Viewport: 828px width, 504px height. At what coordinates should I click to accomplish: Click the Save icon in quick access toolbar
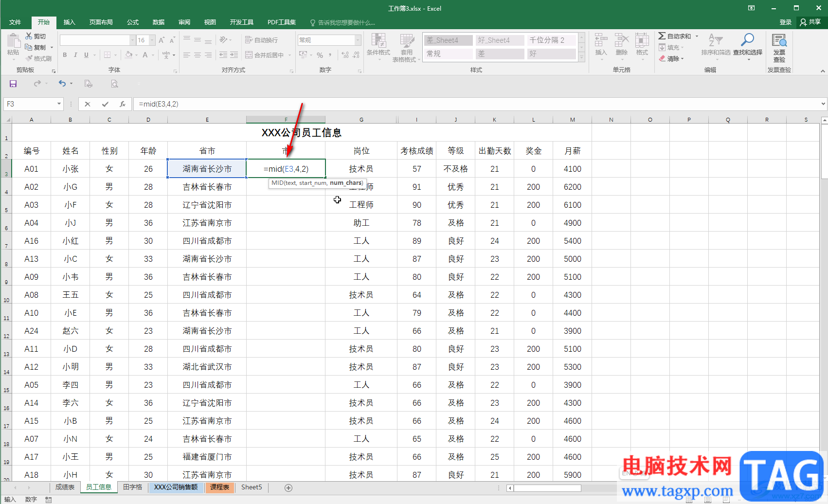13,84
